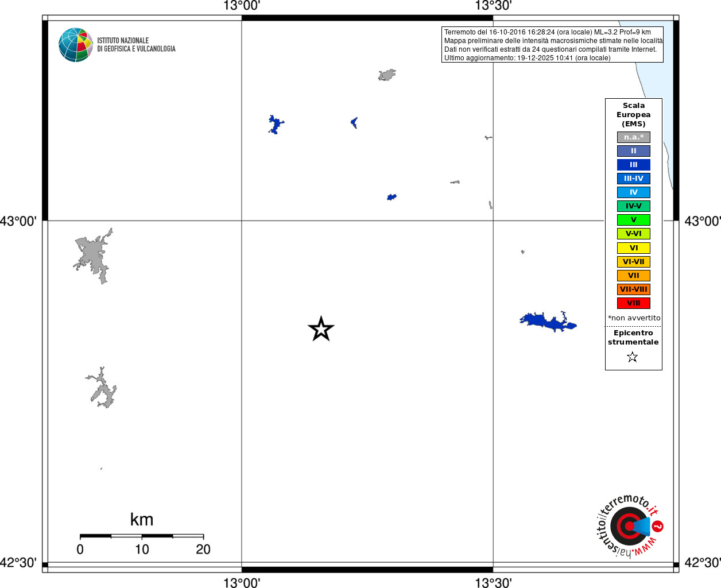Click 'Scala Europea (EMS)' legend title
Screen dimensions: 721x588
(x=634, y=115)
